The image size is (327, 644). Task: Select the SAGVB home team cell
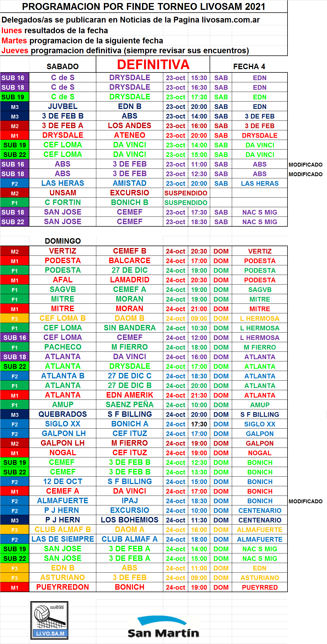click(63, 289)
